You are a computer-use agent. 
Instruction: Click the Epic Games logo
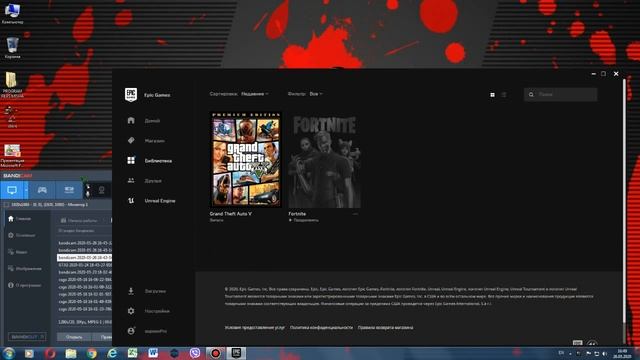pos(131,95)
